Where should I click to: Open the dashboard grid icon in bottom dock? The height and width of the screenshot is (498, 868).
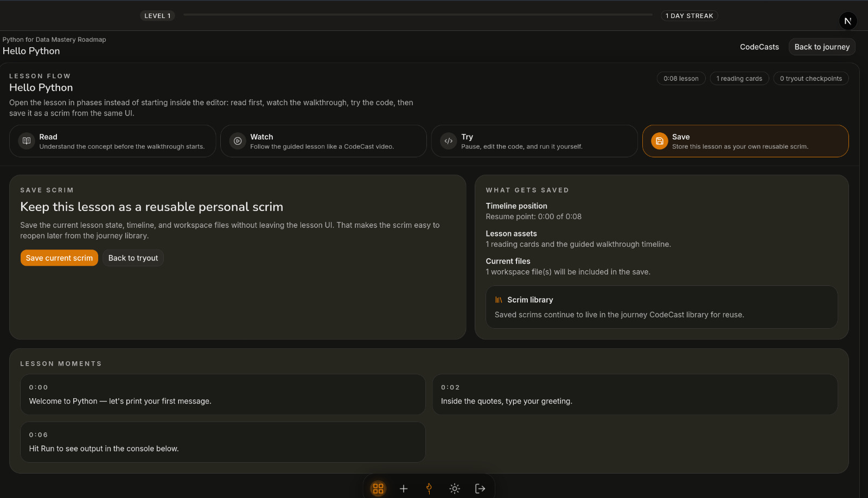(378, 488)
